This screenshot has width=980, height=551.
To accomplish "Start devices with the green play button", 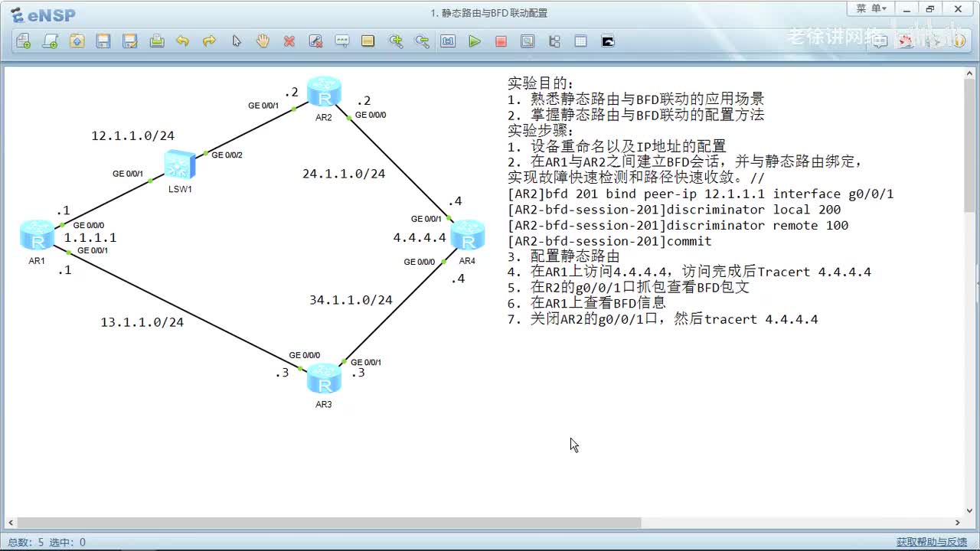I will click(x=475, y=41).
